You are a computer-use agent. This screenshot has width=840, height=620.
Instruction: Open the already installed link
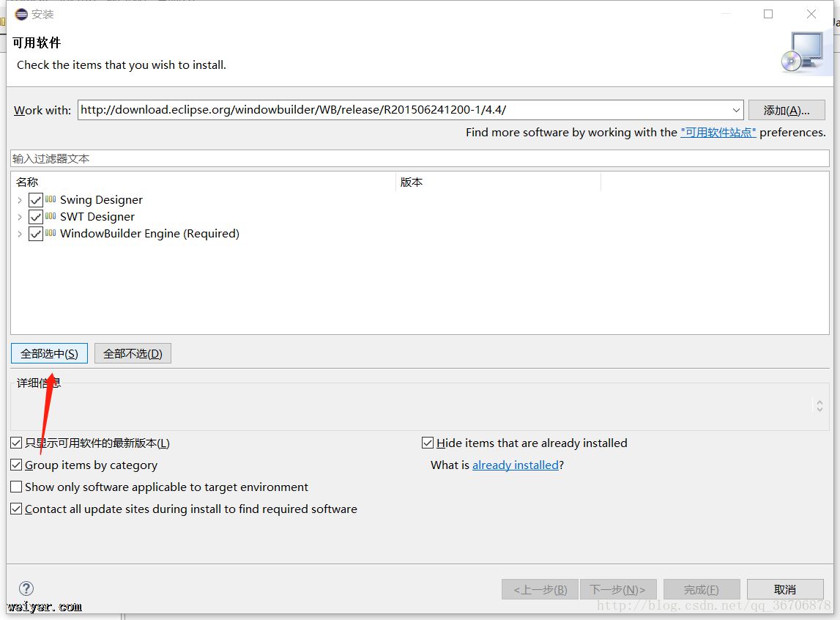point(516,465)
